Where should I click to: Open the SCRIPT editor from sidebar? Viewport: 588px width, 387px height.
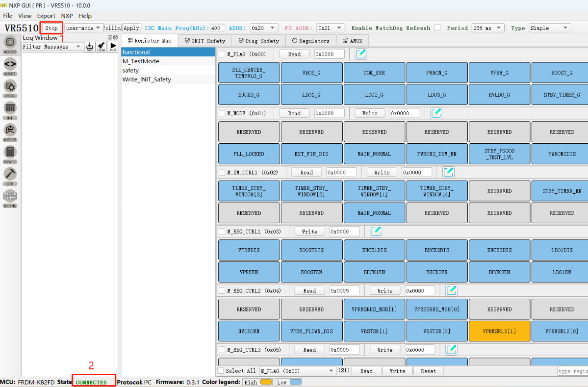(10, 65)
